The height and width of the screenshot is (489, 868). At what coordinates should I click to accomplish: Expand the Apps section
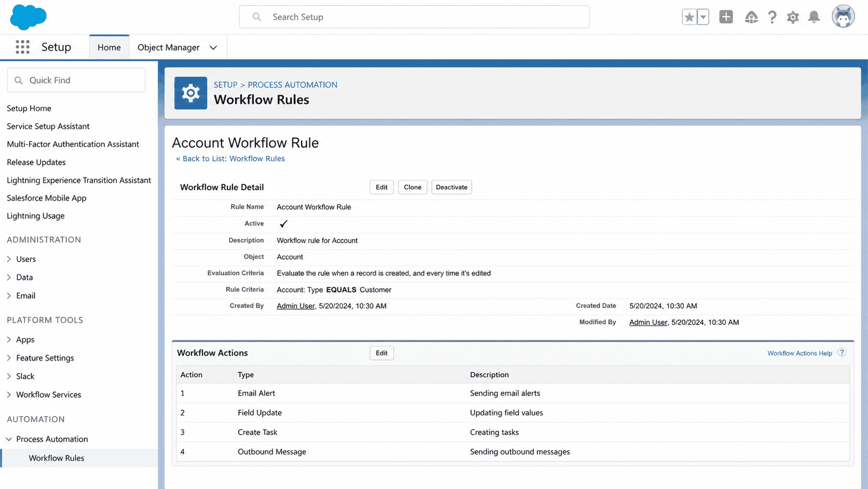[x=9, y=339]
